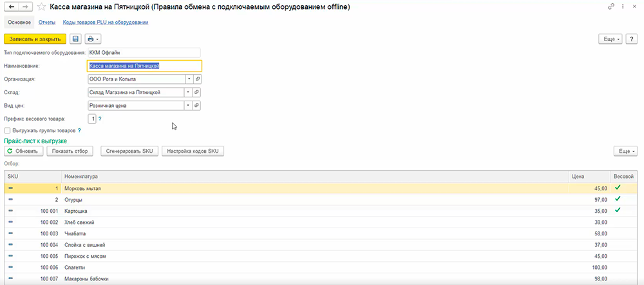Click the Записать и закрыть button

(33, 39)
